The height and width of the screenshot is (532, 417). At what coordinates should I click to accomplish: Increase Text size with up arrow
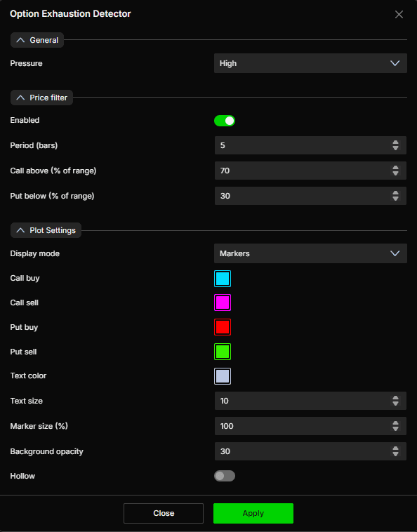pos(396,398)
